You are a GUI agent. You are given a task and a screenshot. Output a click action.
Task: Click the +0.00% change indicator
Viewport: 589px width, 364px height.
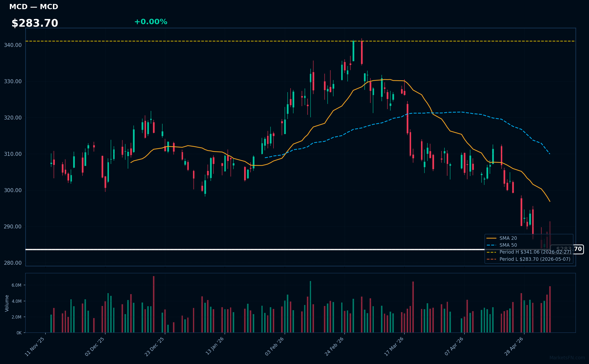point(151,22)
